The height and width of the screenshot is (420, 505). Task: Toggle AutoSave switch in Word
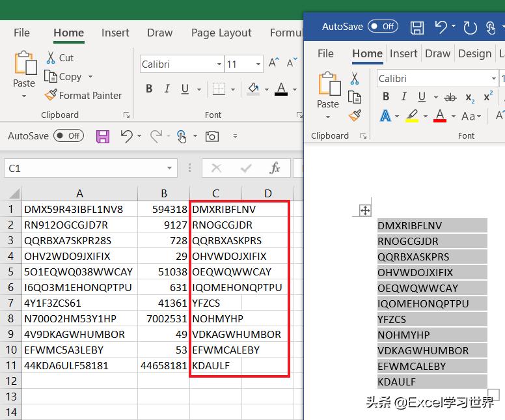pyautogui.click(x=383, y=27)
